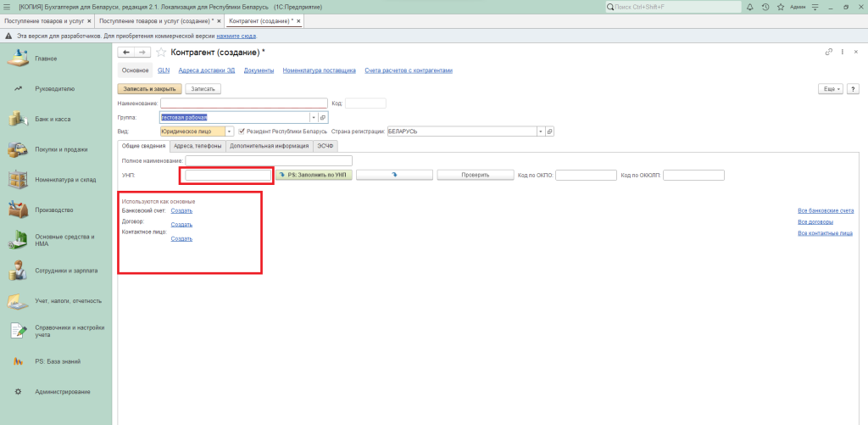Image resolution: width=868 pixels, height=425 pixels.
Task: Click Все банковские счета link
Action: [x=825, y=210]
